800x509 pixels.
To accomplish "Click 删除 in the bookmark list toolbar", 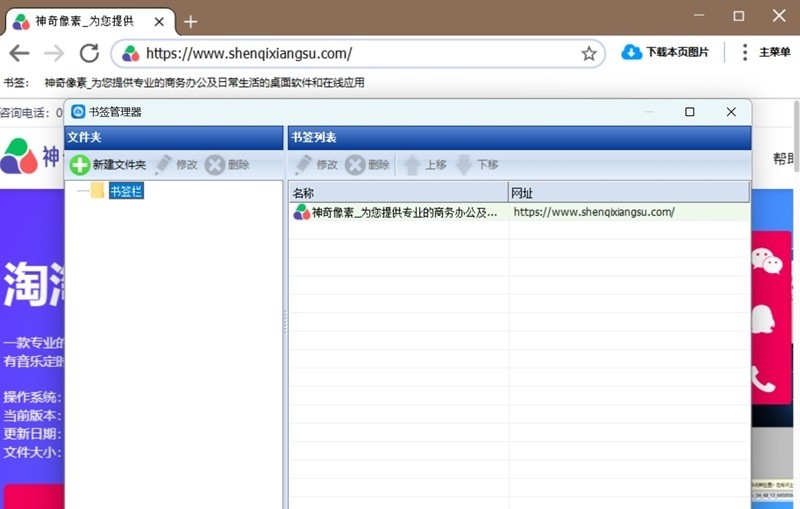I will point(367,165).
